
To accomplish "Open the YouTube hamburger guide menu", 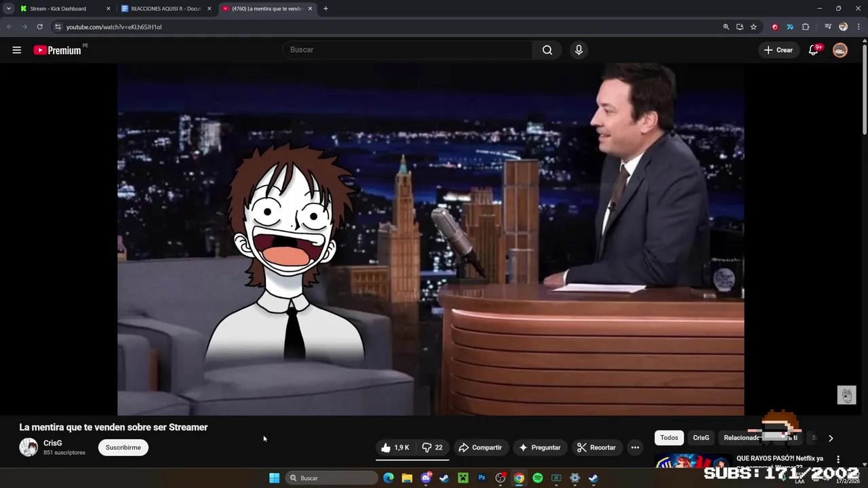I will [17, 50].
